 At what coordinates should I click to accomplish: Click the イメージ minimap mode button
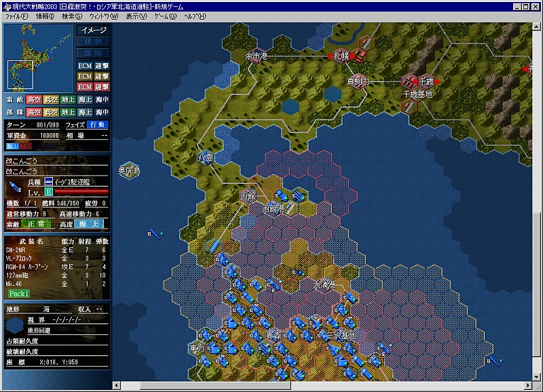(x=94, y=31)
